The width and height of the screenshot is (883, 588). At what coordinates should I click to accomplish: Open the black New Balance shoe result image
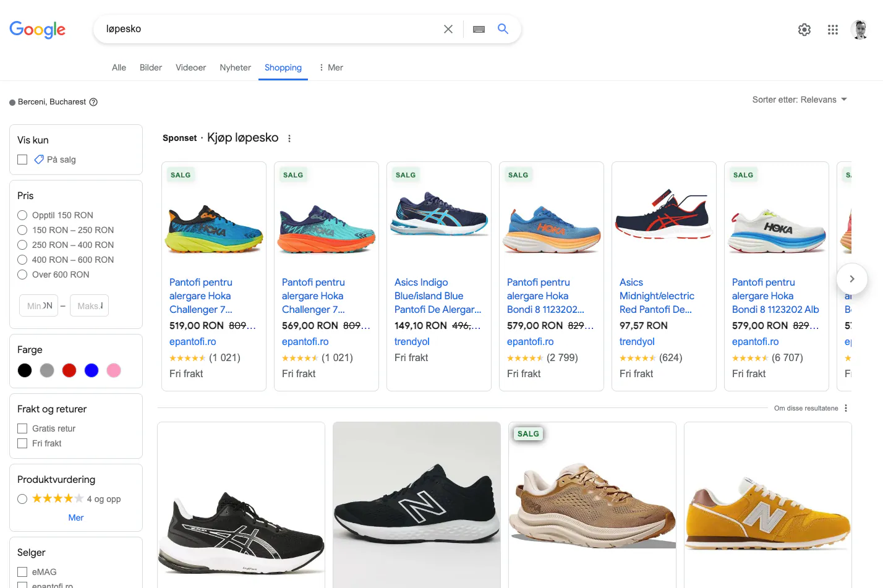click(417, 505)
